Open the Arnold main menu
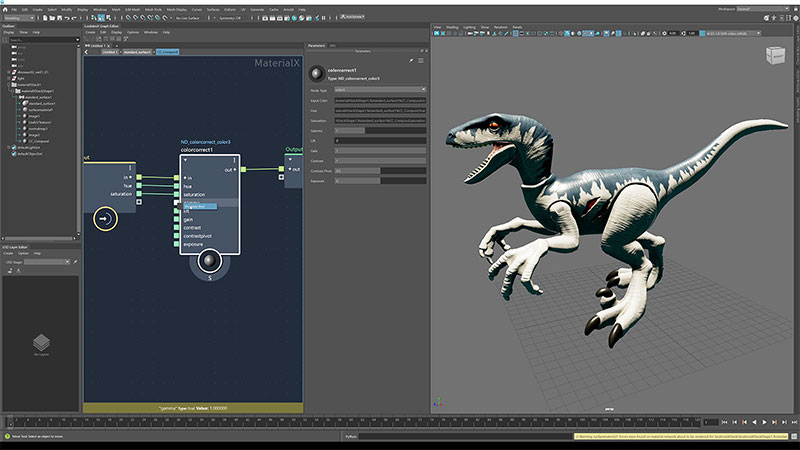The image size is (800, 450). click(288, 9)
